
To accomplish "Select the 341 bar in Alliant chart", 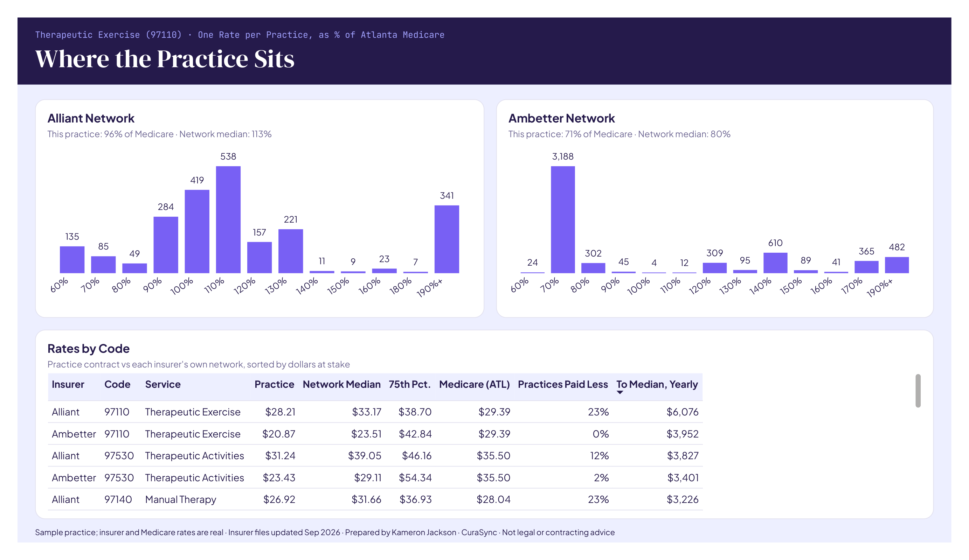I will click(x=447, y=239).
